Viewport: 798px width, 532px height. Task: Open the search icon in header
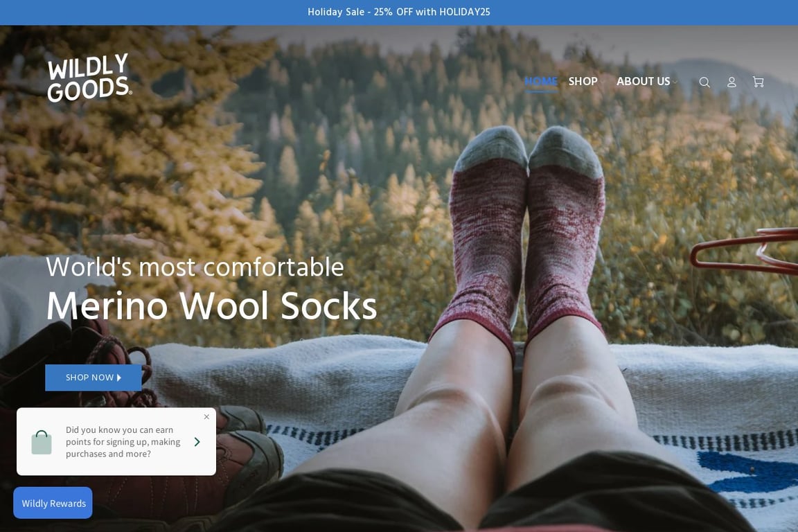point(704,82)
